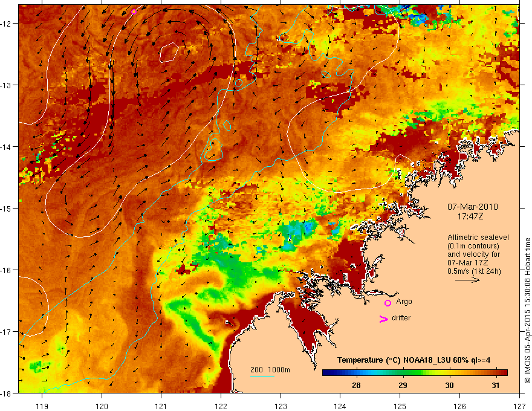Click the '07-Mar 17Z' caption line
This screenshot has width=532, height=411.
(469, 263)
